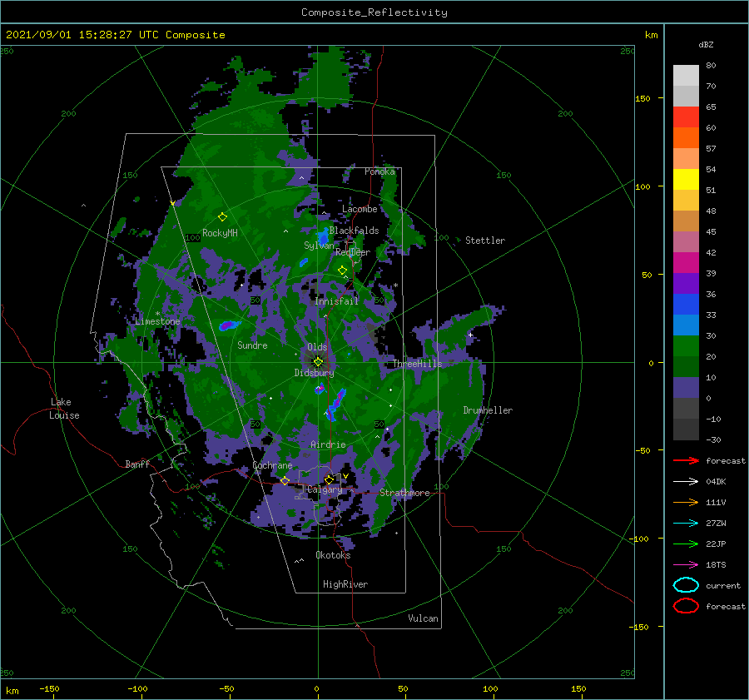
Task: Click yellow diamond marker below RedDeer label
Action: (x=342, y=271)
